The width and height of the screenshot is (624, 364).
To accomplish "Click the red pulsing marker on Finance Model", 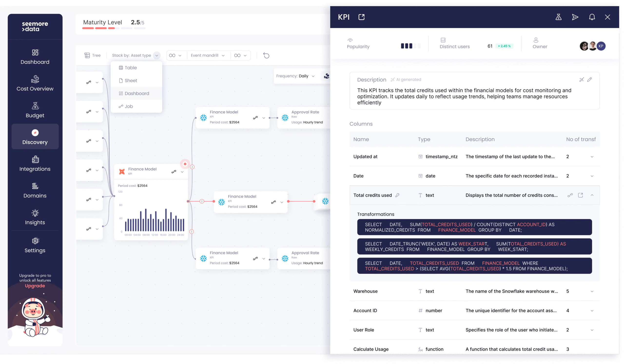I will [185, 164].
